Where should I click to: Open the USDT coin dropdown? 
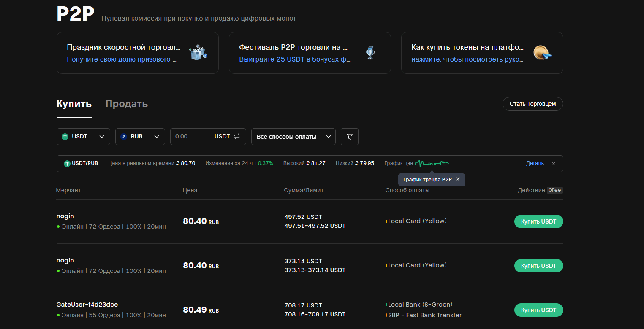tap(83, 137)
